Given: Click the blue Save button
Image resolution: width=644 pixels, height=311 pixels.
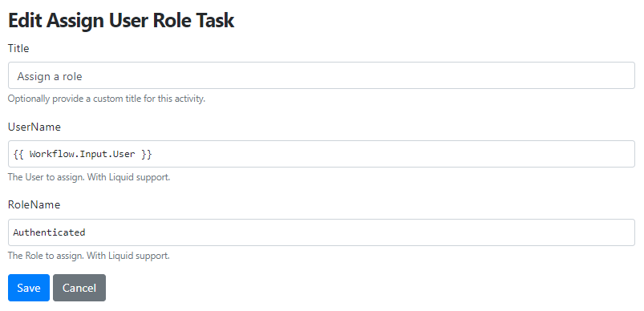Looking at the screenshot, I should click(x=29, y=288).
